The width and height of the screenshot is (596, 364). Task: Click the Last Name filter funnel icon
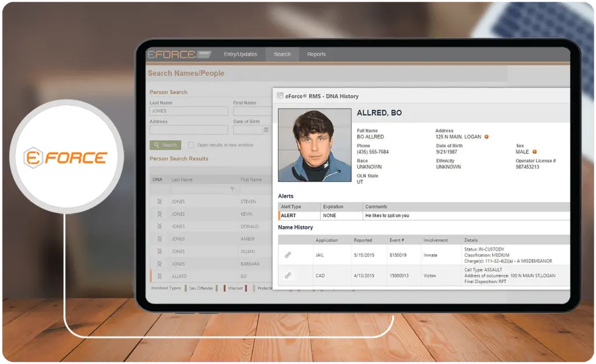point(232,190)
